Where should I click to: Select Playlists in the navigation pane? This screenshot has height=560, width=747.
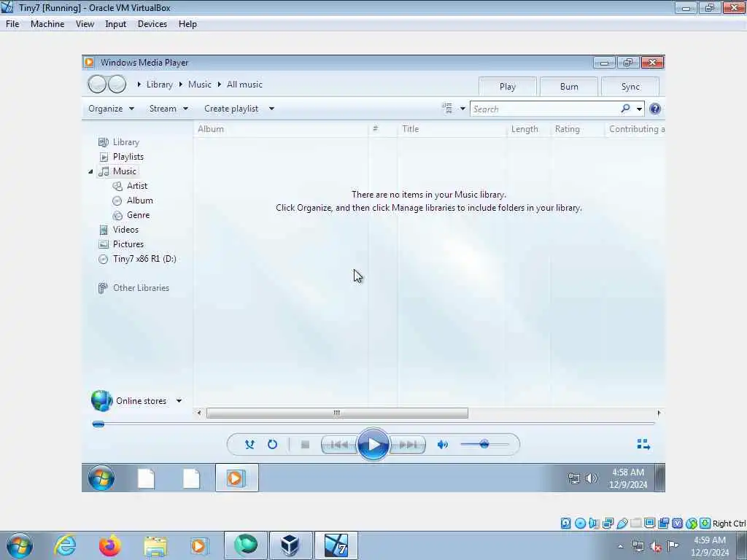pos(128,157)
